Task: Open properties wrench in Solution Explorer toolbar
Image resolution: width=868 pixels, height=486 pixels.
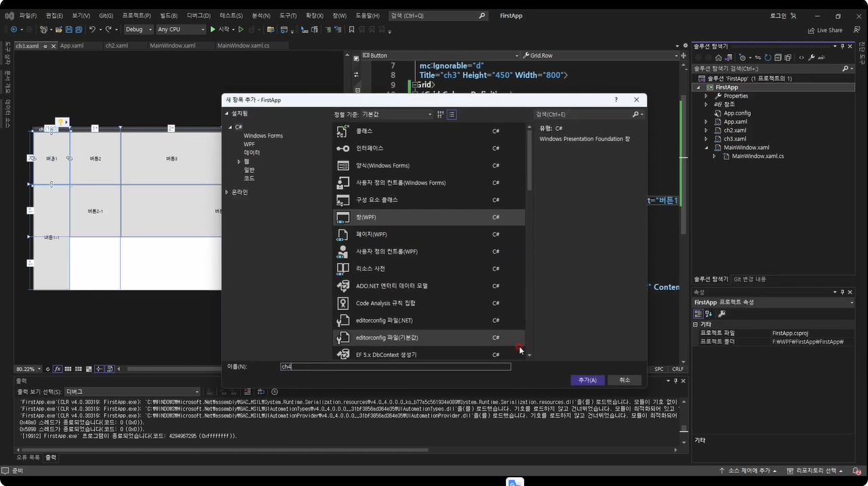Action: click(x=812, y=58)
